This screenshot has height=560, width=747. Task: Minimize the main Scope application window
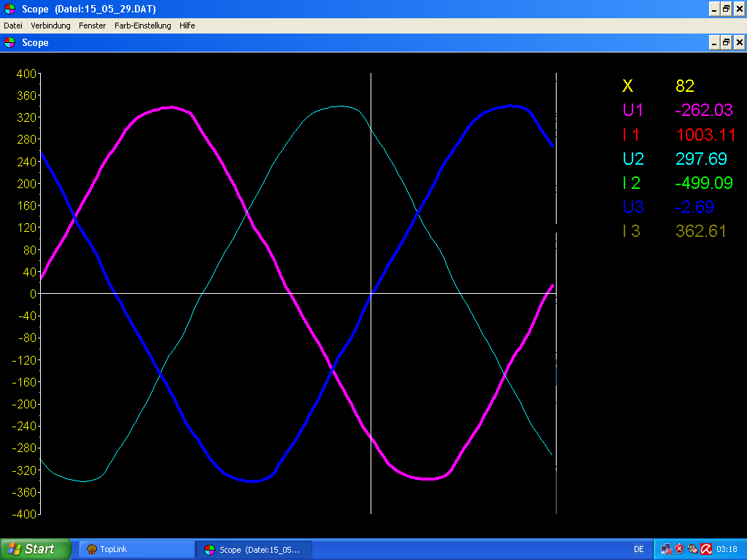click(x=713, y=9)
